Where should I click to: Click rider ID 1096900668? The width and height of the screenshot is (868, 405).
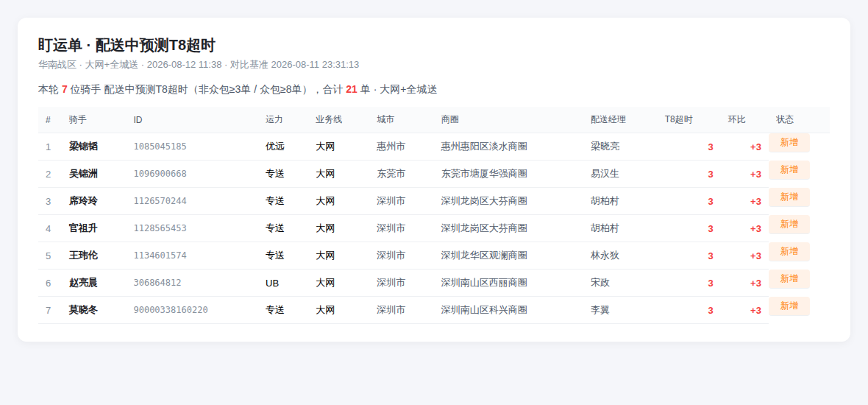160,173
